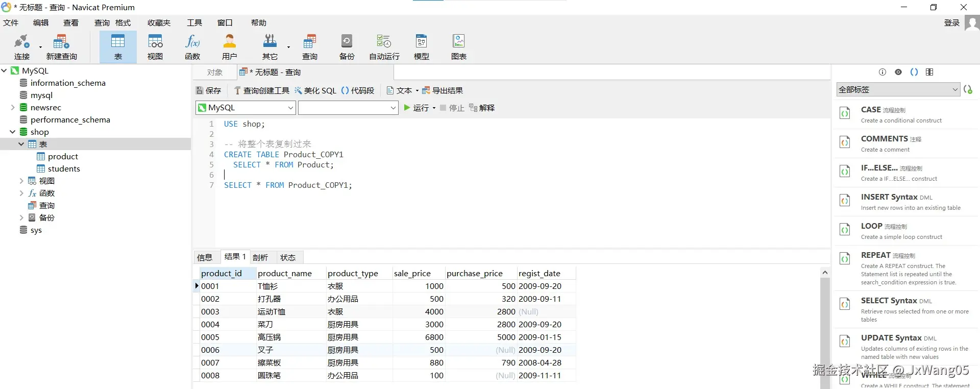This screenshot has width=980, height=389.
Task: Switch to the 信息 (Info) results tab
Action: (205, 257)
